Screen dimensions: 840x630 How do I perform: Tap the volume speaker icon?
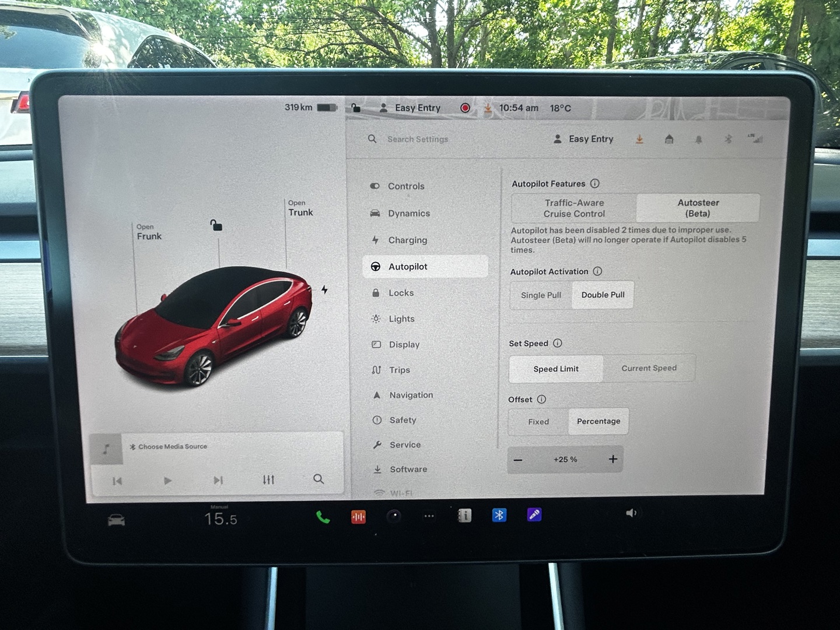click(x=631, y=513)
